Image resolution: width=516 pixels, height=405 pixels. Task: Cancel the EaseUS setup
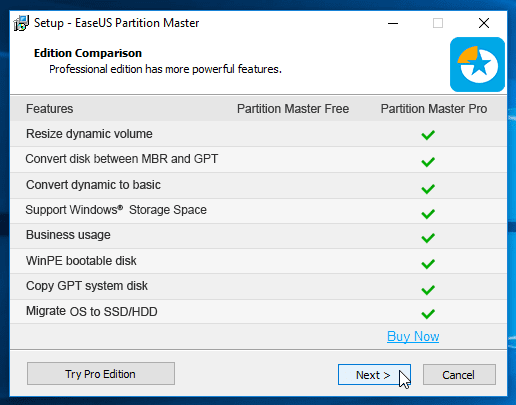[x=459, y=375]
